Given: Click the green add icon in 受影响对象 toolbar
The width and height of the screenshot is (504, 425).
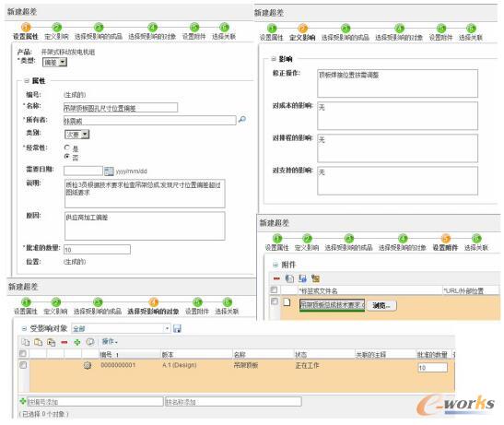Looking at the screenshot, I should pos(76,342).
